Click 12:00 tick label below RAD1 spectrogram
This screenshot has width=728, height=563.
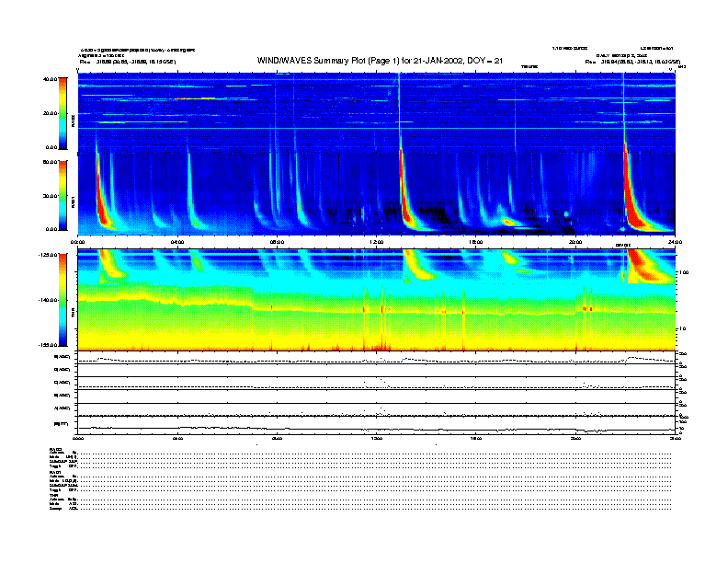pyautogui.click(x=377, y=242)
